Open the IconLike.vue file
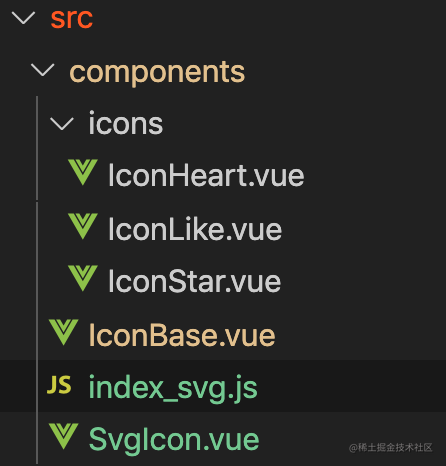Viewport: 446px width, 466px height. pos(195,229)
